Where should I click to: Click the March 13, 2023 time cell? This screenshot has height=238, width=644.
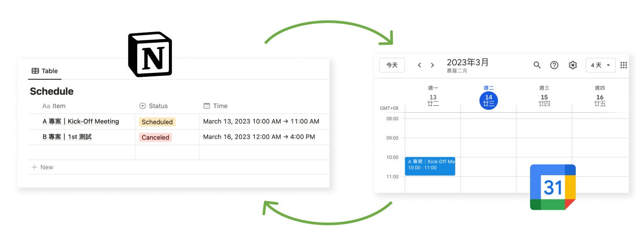pyautogui.click(x=261, y=121)
